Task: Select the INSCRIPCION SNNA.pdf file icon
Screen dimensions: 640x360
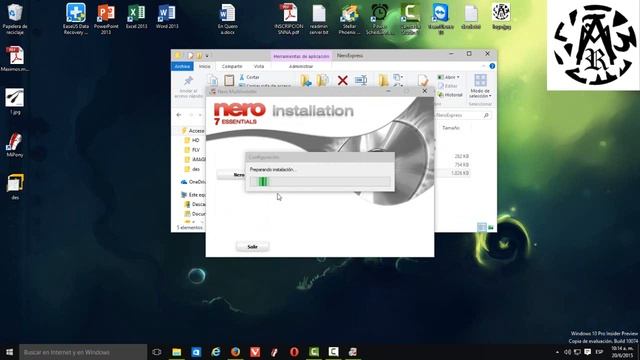Action: pyautogui.click(x=289, y=19)
